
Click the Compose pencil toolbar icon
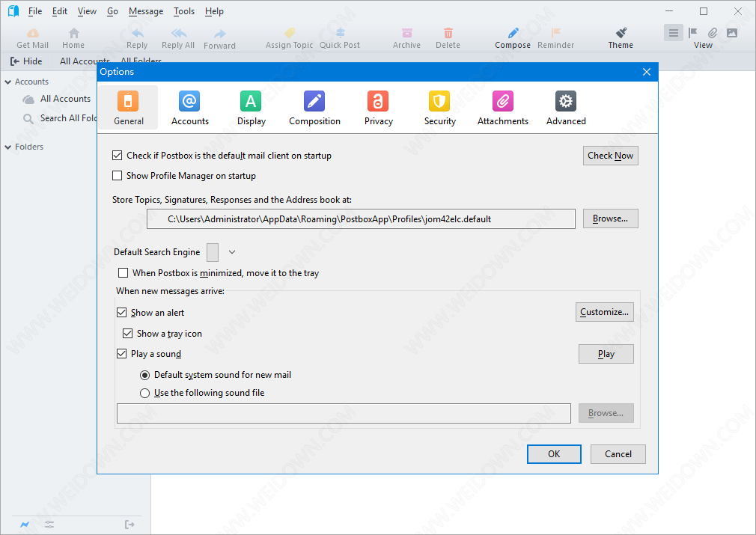click(513, 33)
